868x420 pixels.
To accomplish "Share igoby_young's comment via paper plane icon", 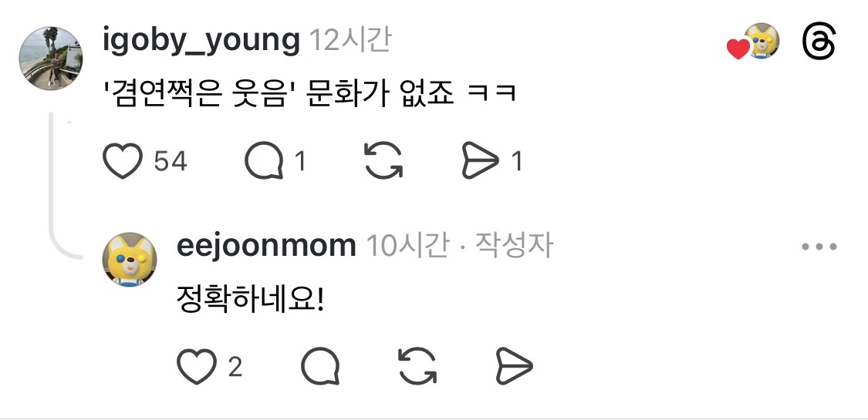I will point(481,161).
